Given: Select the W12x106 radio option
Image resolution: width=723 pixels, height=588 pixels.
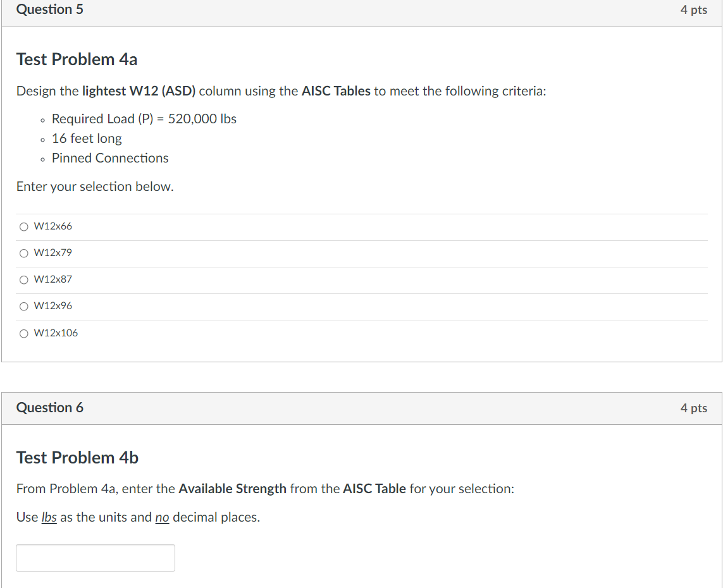Looking at the screenshot, I should (24, 333).
